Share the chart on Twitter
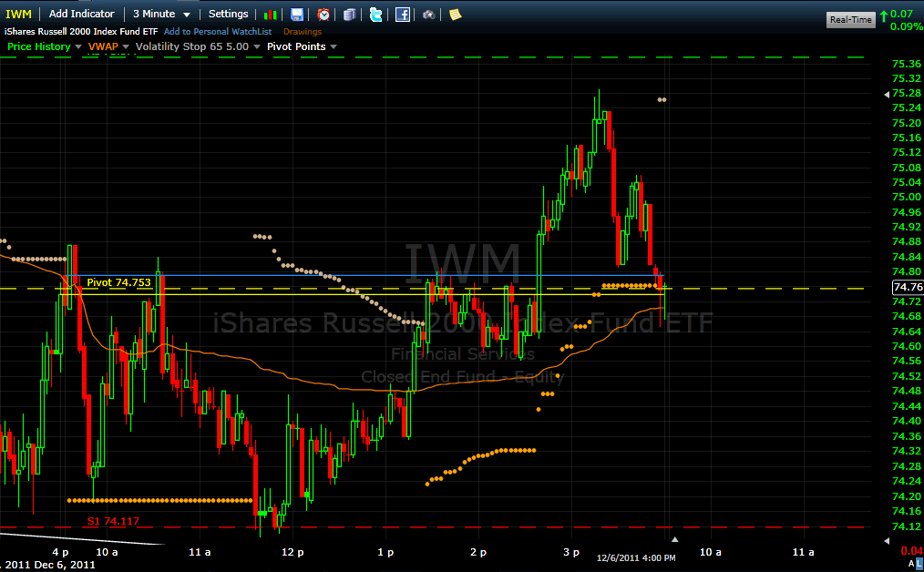 (376, 15)
